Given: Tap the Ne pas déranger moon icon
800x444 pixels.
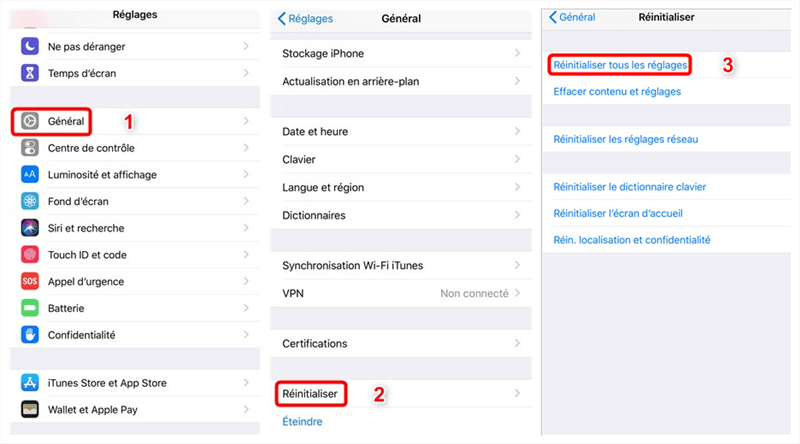Looking at the screenshot, I should [x=30, y=46].
